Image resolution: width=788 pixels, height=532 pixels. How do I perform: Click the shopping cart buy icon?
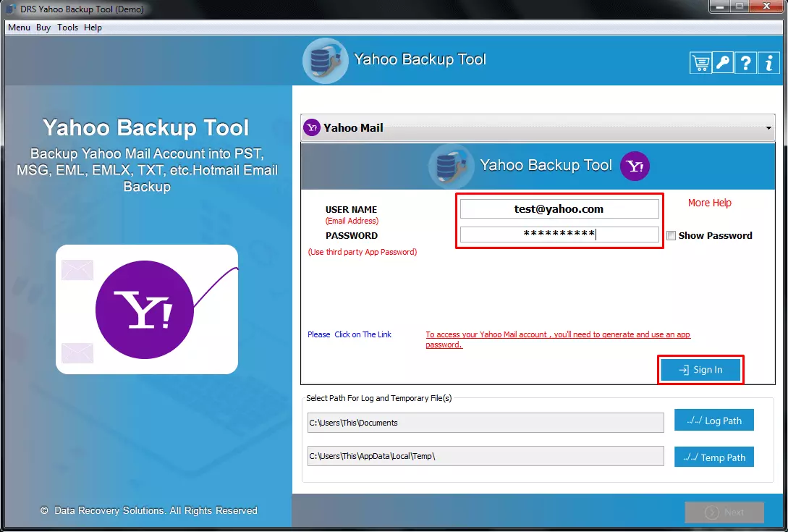click(700, 64)
